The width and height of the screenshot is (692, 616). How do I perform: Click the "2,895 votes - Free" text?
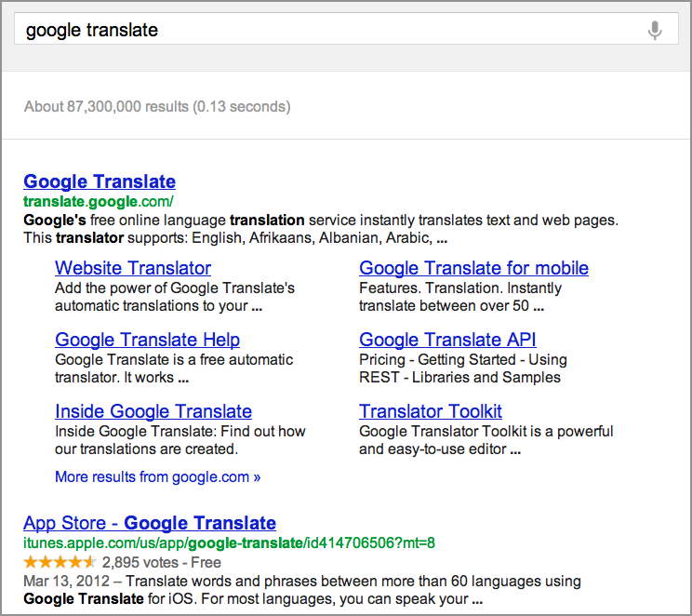(x=162, y=562)
